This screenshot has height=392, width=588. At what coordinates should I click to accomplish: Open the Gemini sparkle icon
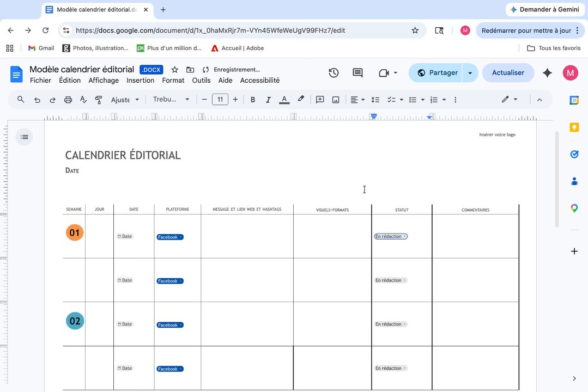pos(548,73)
